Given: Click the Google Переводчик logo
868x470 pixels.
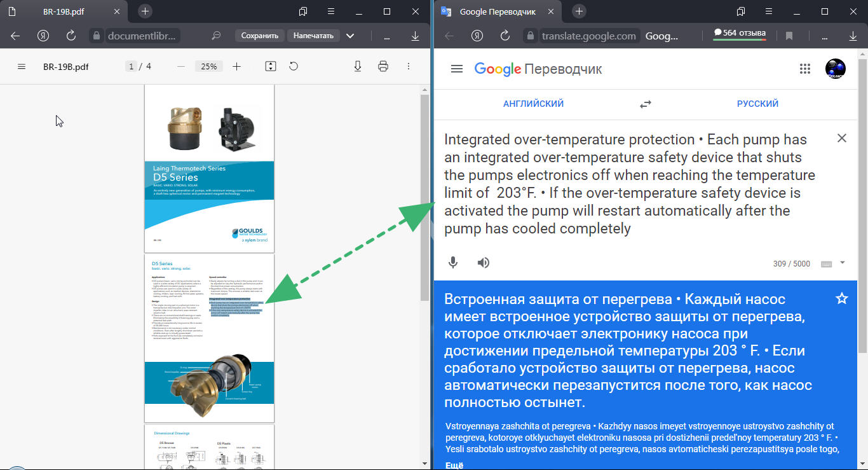Looking at the screenshot, I should point(538,69).
